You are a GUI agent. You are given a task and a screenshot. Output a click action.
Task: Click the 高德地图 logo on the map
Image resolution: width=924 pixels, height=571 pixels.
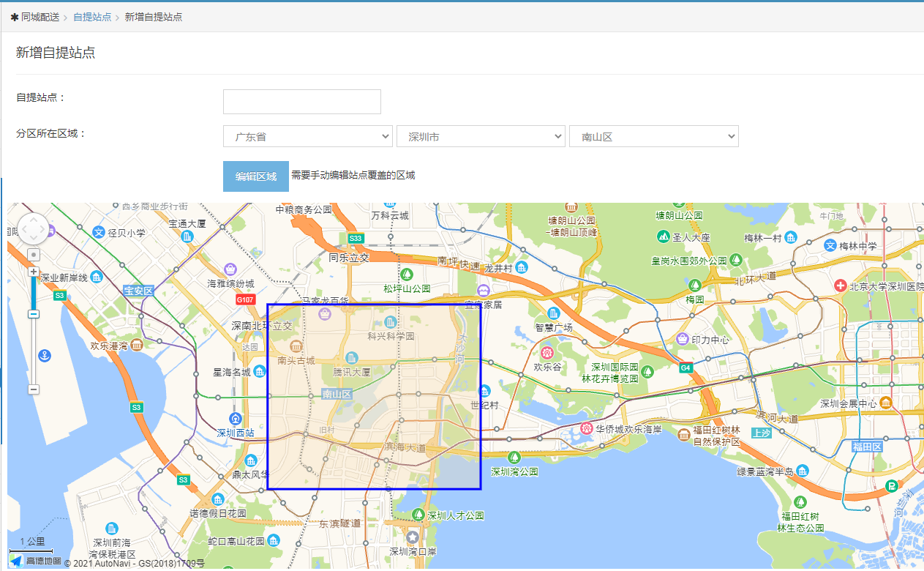click(35, 561)
